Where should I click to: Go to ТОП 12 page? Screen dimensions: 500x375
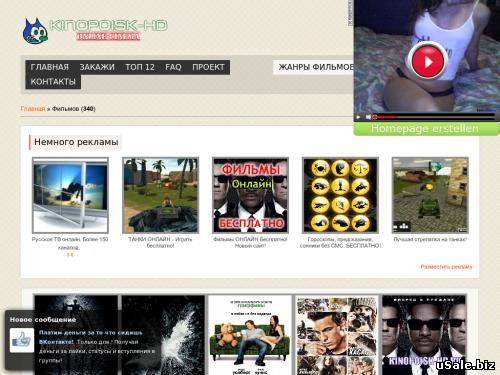point(140,67)
